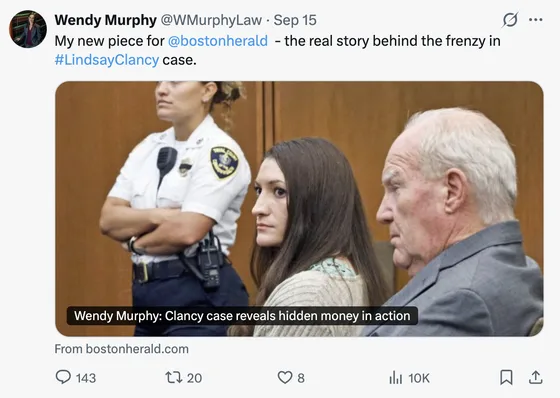Open Wendy Murphy's profile avatar
The image size is (560, 398).
point(28,29)
